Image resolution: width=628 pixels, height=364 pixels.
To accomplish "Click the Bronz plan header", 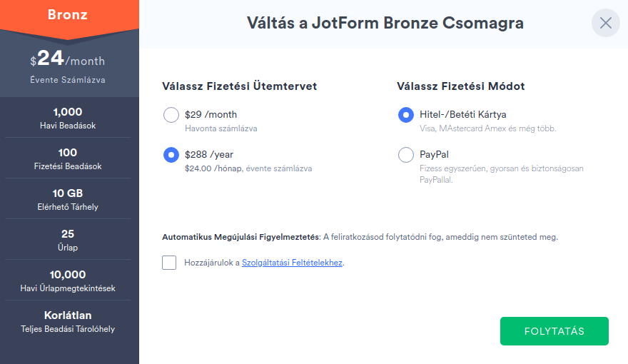I will coord(69,15).
